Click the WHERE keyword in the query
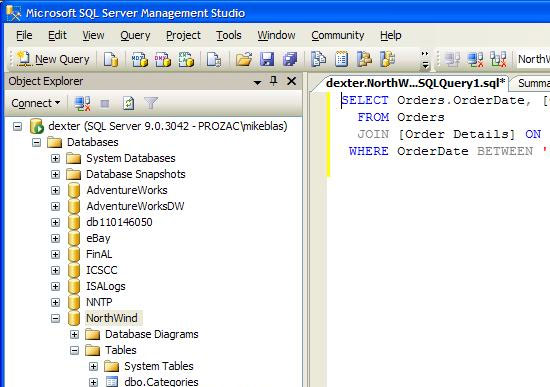 point(369,151)
